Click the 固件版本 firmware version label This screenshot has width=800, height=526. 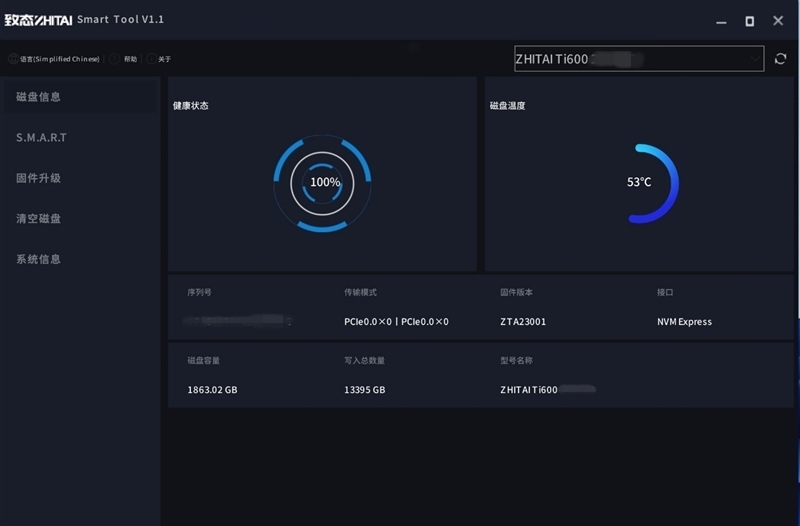point(516,292)
